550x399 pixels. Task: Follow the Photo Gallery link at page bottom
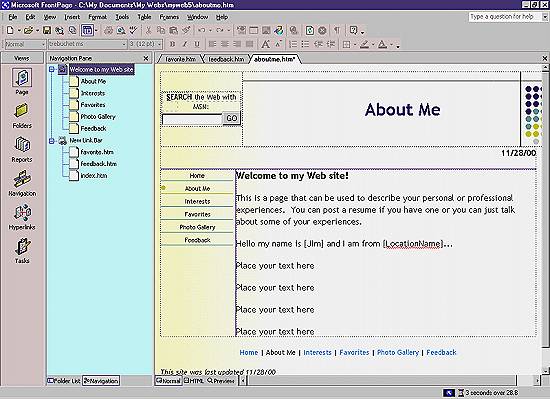pos(398,352)
